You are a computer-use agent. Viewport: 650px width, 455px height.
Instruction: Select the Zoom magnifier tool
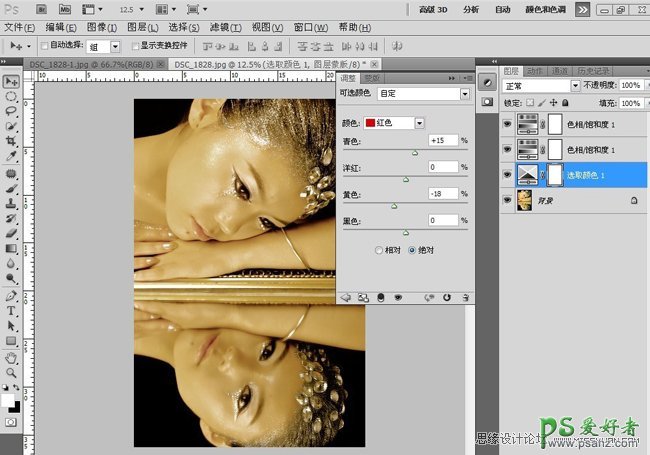(x=11, y=371)
